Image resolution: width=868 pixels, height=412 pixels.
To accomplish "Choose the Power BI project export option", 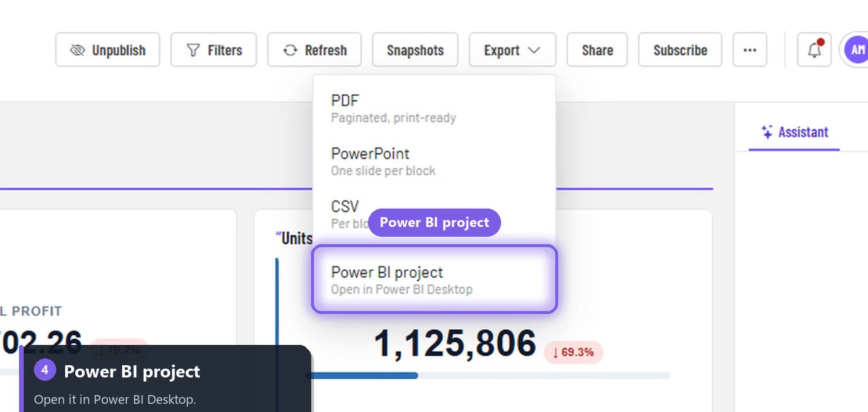I will coord(434,280).
